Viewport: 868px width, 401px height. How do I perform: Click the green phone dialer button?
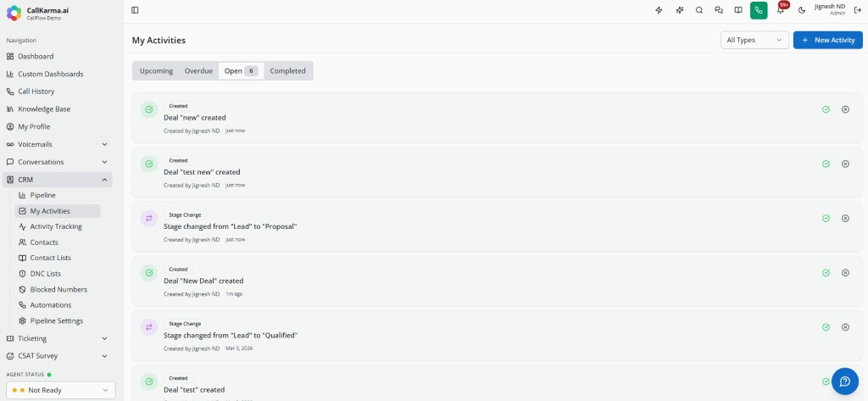(x=759, y=10)
